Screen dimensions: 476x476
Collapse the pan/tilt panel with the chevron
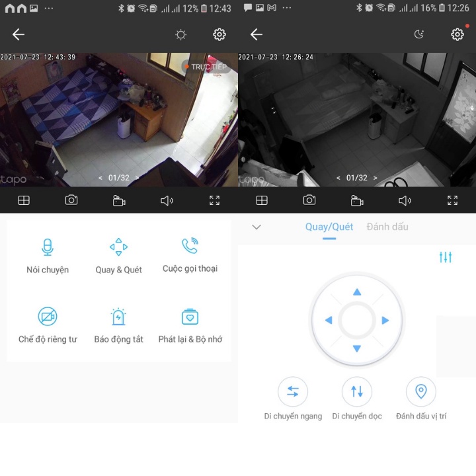(257, 227)
